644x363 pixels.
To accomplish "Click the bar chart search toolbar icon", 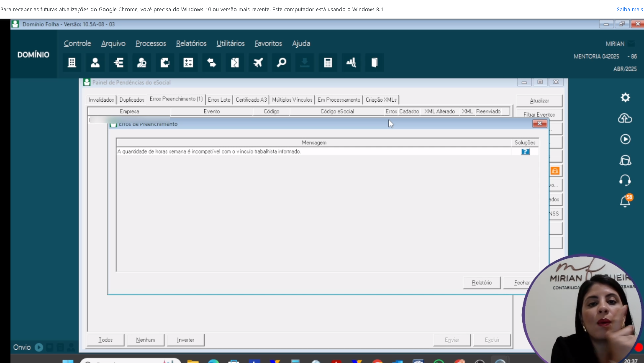I will pos(351,63).
